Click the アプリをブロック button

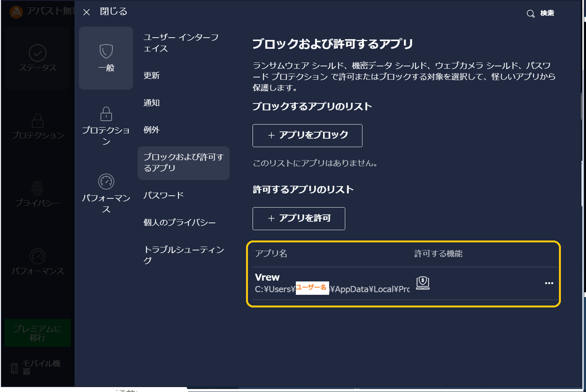307,135
